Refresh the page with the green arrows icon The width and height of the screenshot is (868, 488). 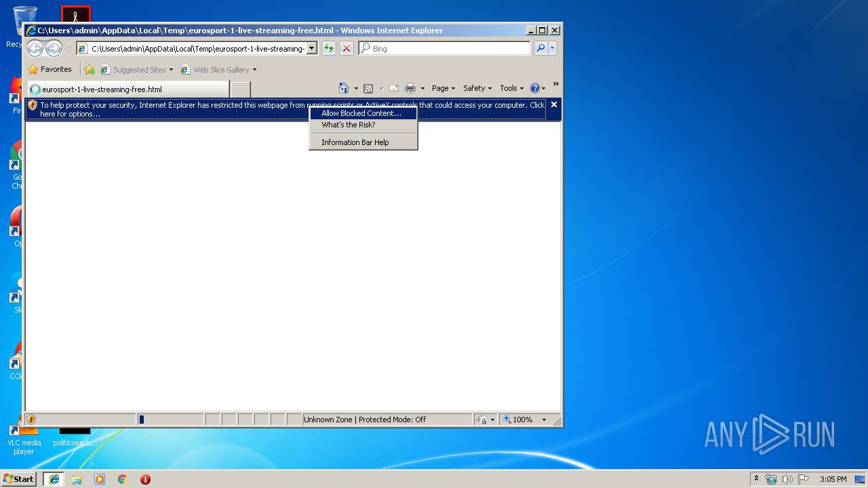click(329, 48)
